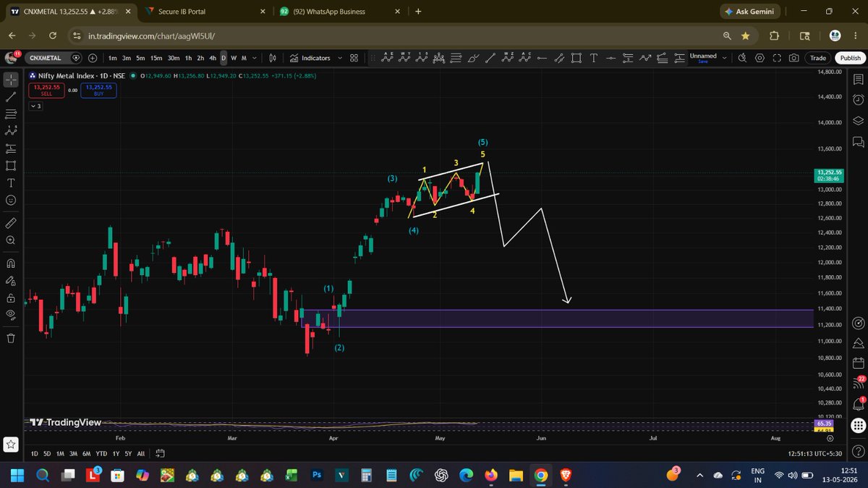Open quick search in the top toolbar

tap(743, 58)
